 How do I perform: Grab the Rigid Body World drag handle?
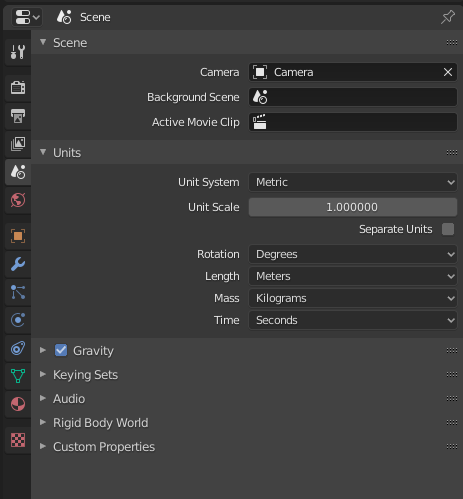coord(452,422)
